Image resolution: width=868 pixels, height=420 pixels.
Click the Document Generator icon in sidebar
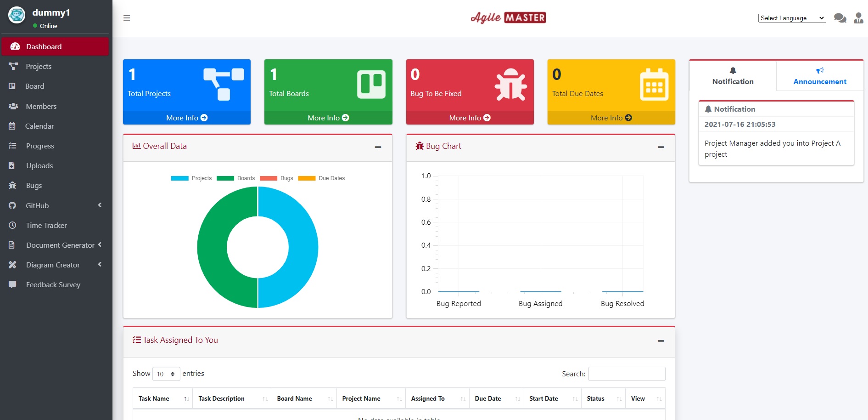(x=12, y=245)
